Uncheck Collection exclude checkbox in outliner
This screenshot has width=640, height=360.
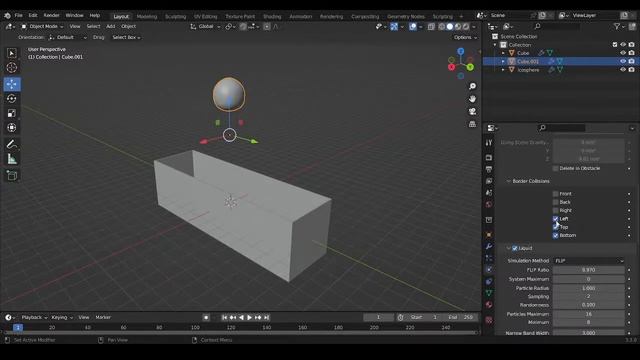point(615,44)
